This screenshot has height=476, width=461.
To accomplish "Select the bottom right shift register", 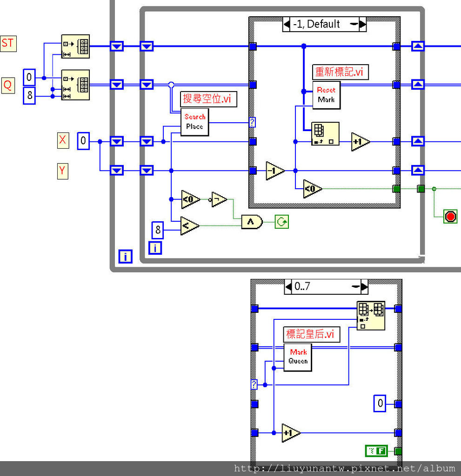I will click(418, 170).
